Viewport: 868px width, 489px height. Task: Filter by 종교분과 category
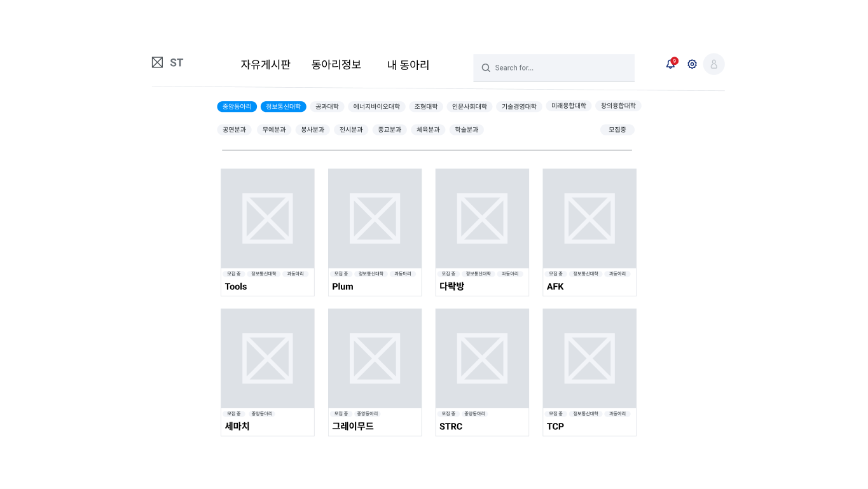[390, 130]
